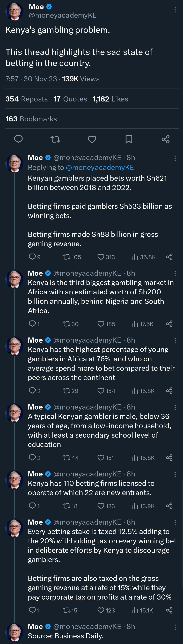
Task: Open the main tweet's three-dot options menu
Action: pyautogui.click(x=175, y=10)
